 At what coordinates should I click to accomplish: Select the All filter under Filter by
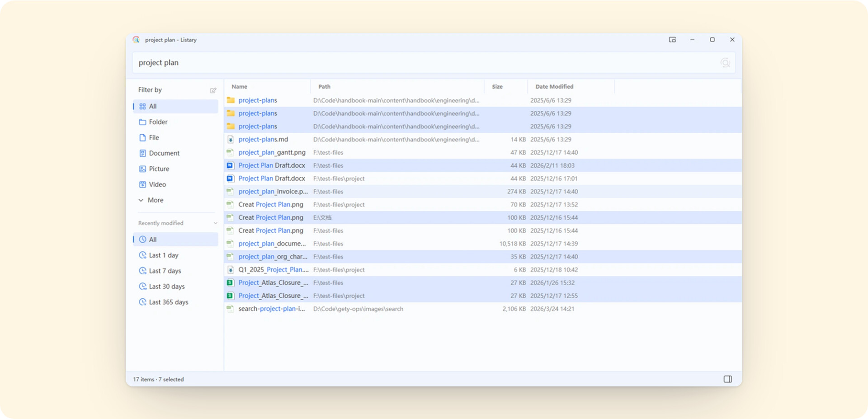(x=176, y=106)
